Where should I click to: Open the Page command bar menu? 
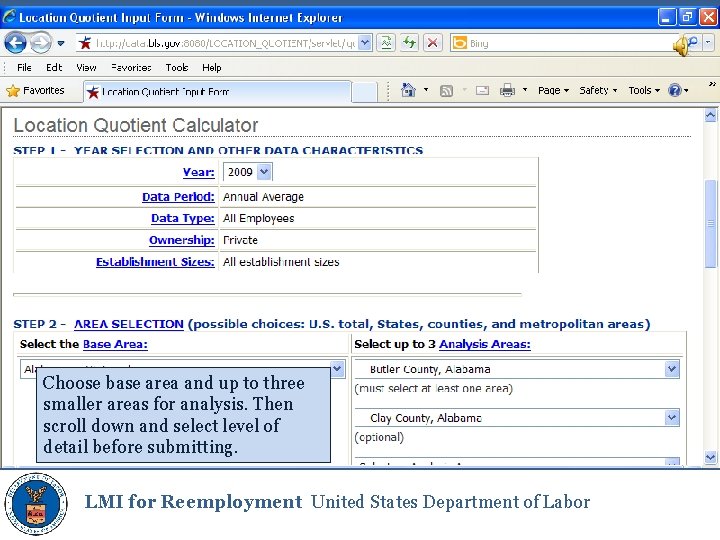[553, 90]
